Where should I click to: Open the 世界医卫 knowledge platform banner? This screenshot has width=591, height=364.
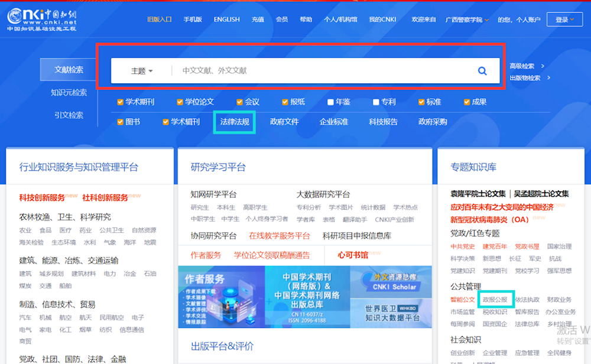coord(391,313)
